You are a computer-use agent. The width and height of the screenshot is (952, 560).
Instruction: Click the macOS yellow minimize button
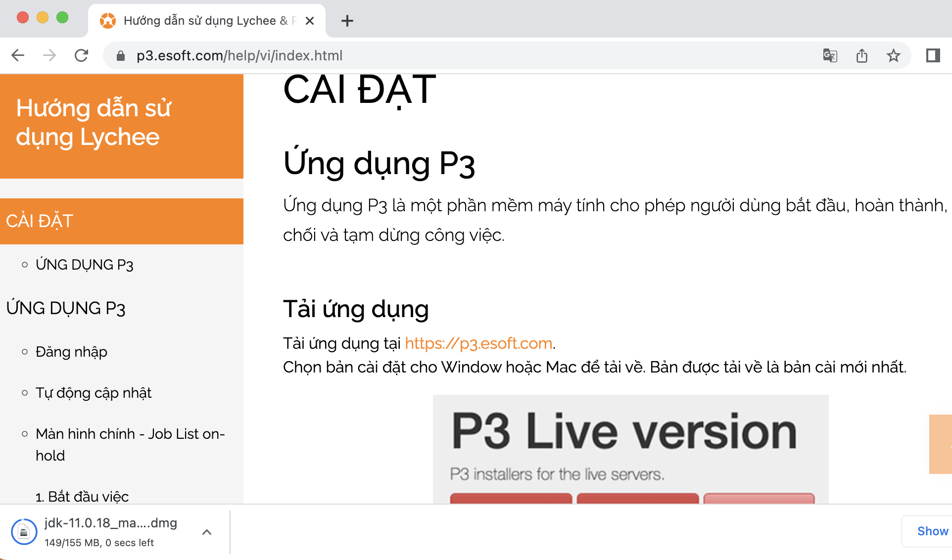43,18
